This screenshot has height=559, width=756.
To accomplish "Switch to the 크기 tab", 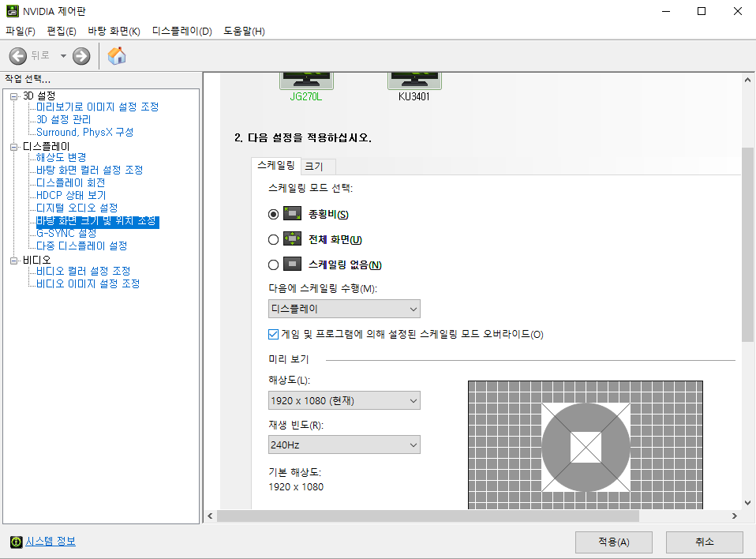I will (318, 167).
